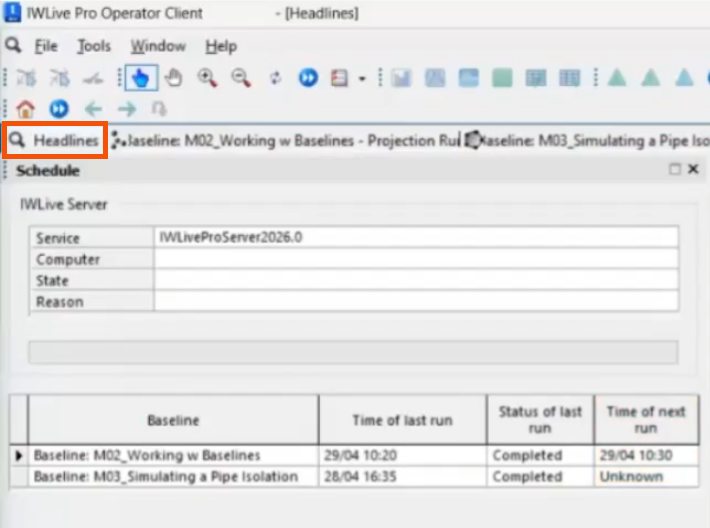Select row arrow for M02_Working w Baselines
Screen dimensions: 710x528
[19, 456]
